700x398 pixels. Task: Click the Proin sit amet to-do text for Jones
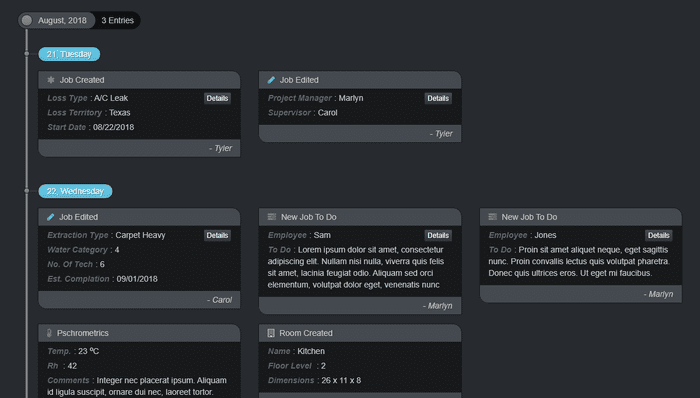click(x=579, y=261)
